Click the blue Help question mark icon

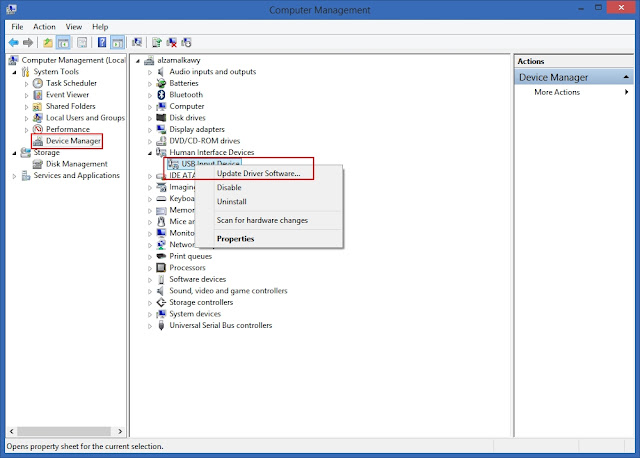pyautogui.click(x=102, y=42)
